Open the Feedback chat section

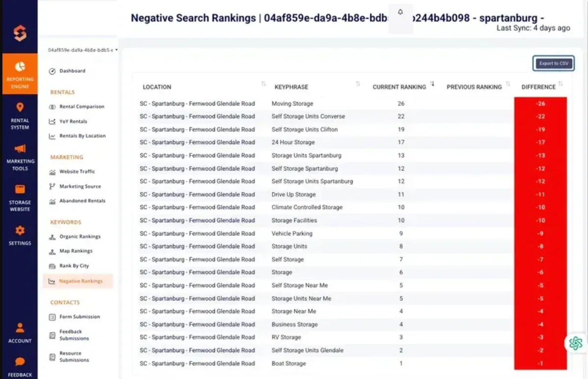point(20,367)
